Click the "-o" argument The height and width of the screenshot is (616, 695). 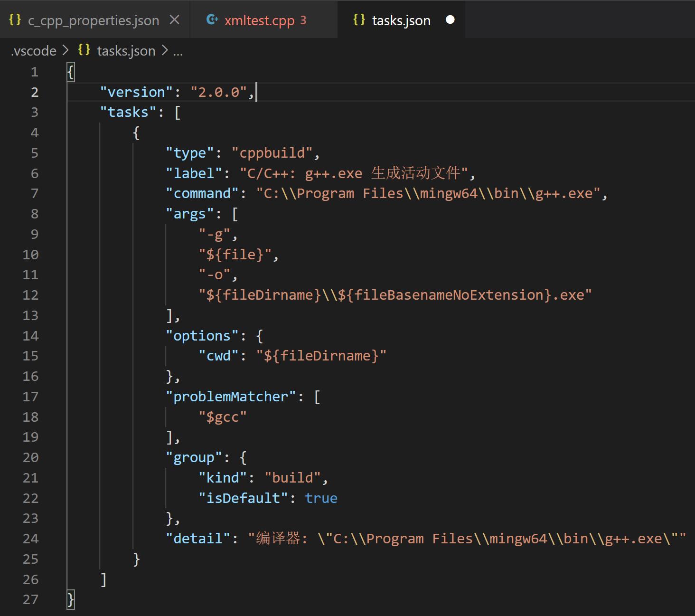click(x=215, y=275)
